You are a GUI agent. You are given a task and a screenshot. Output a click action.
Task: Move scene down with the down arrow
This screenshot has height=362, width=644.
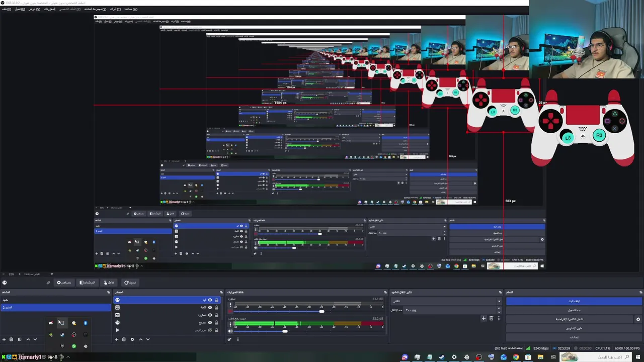(35, 339)
